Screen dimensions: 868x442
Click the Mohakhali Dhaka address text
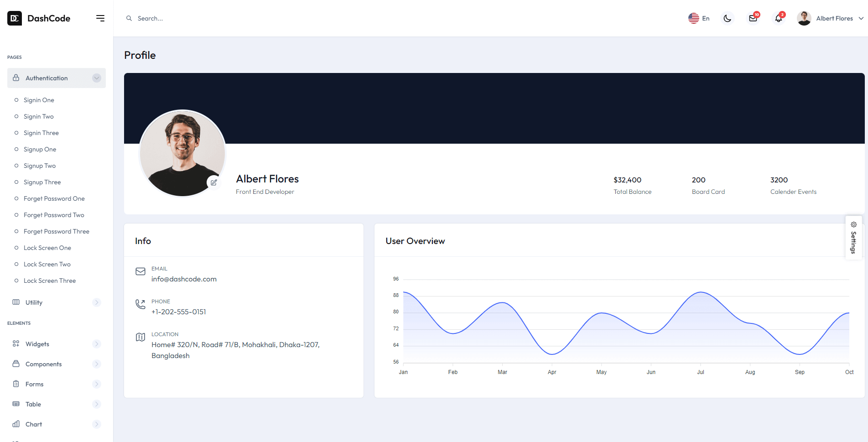pos(235,350)
